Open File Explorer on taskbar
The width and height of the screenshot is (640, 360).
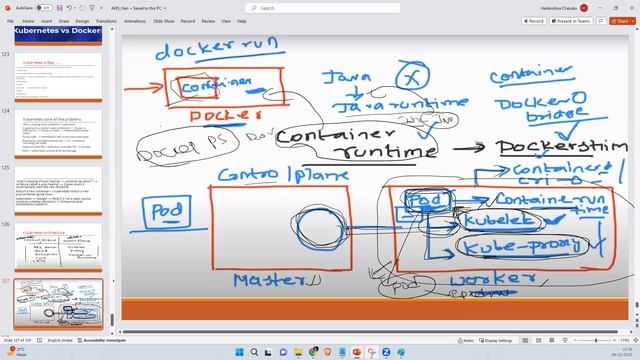coord(298,352)
